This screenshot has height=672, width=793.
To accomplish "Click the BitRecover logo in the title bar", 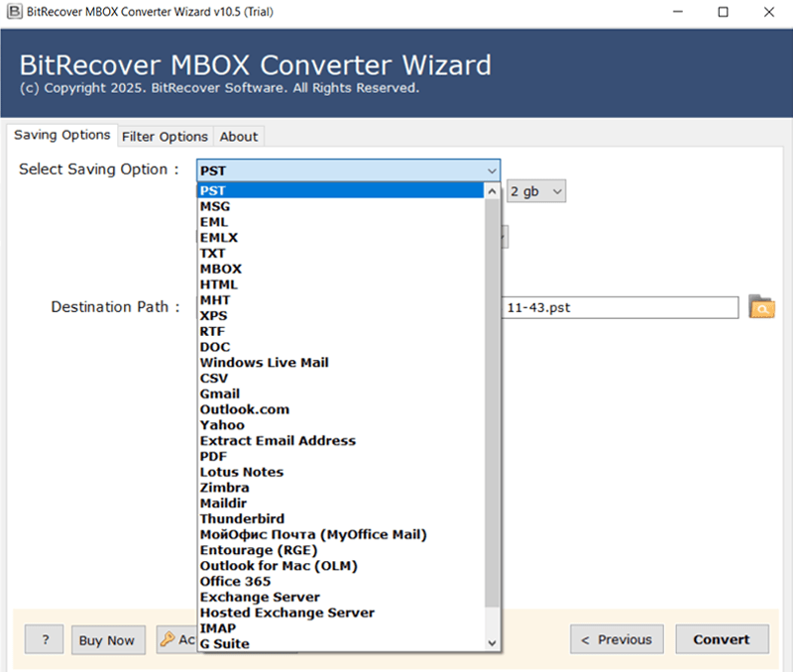I will coord(10,11).
